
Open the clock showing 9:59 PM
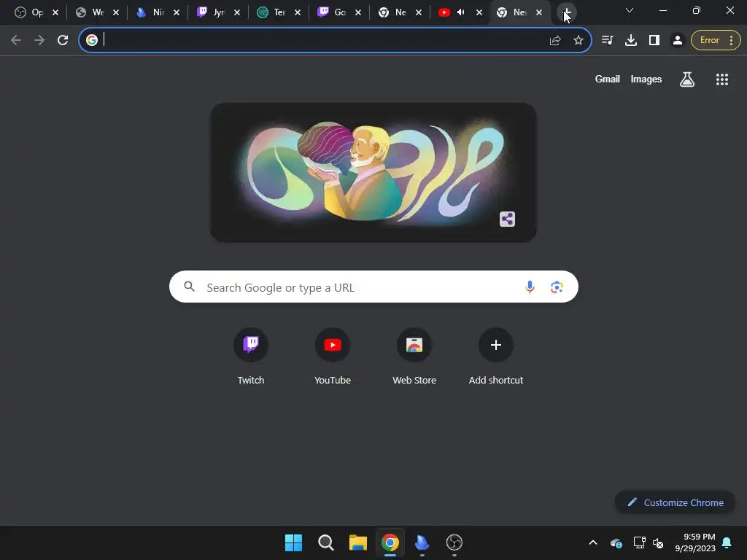pos(695,542)
